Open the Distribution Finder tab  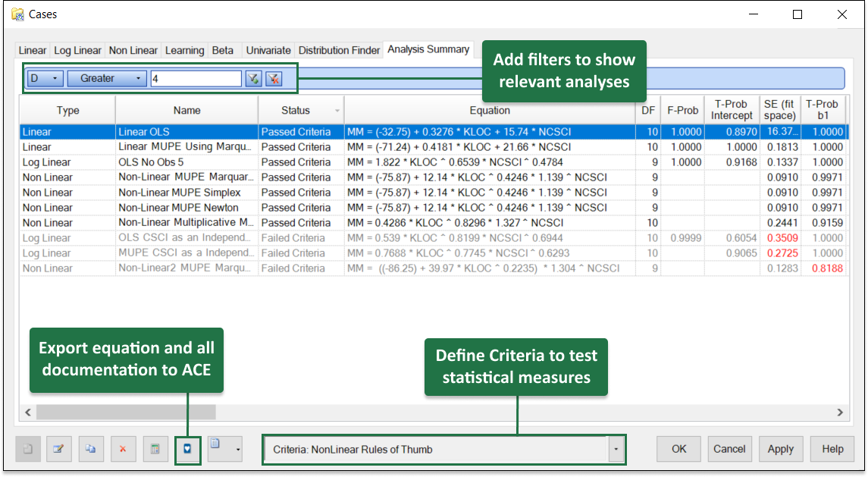click(339, 50)
